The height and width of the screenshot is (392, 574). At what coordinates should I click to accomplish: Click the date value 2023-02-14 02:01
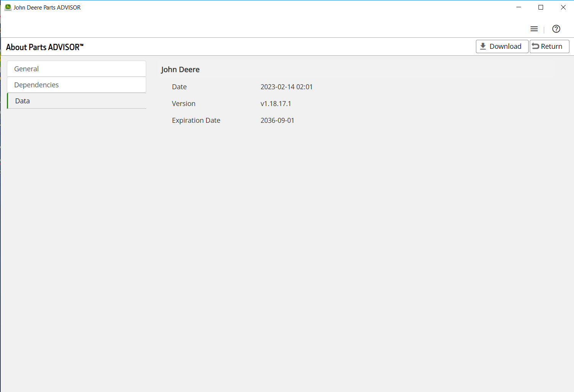(286, 87)
